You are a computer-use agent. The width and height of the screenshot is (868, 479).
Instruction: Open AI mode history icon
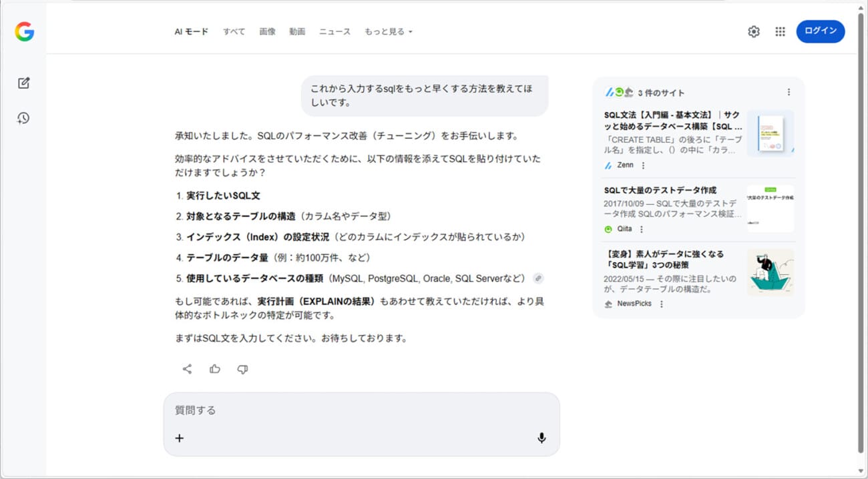pos(24,118)
